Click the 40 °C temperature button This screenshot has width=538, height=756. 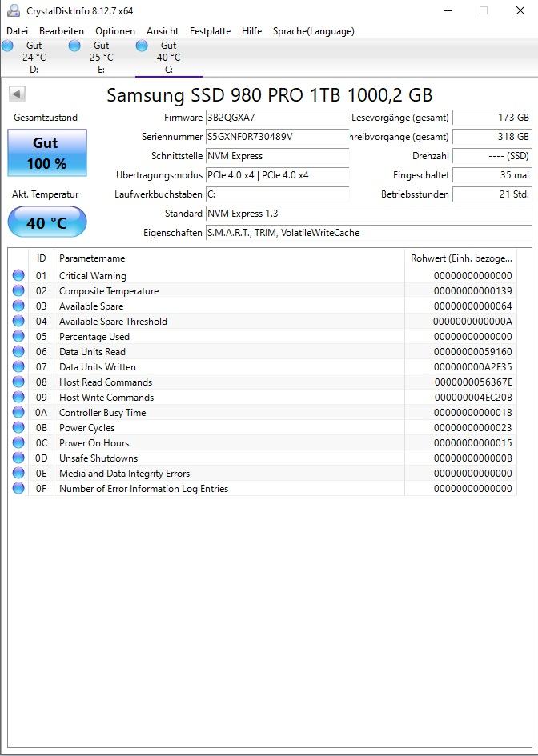coord(47,222)
